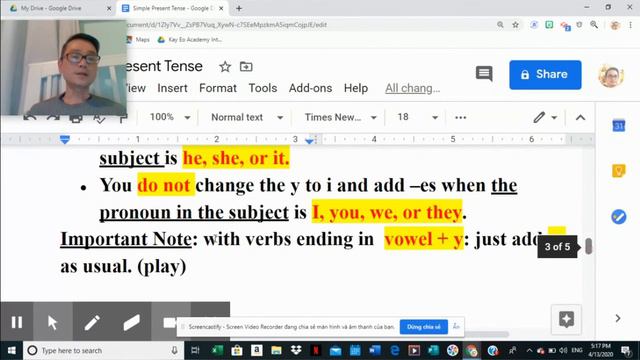Open the comment history icon
640x360 pixels.
[x=484, y=74]
